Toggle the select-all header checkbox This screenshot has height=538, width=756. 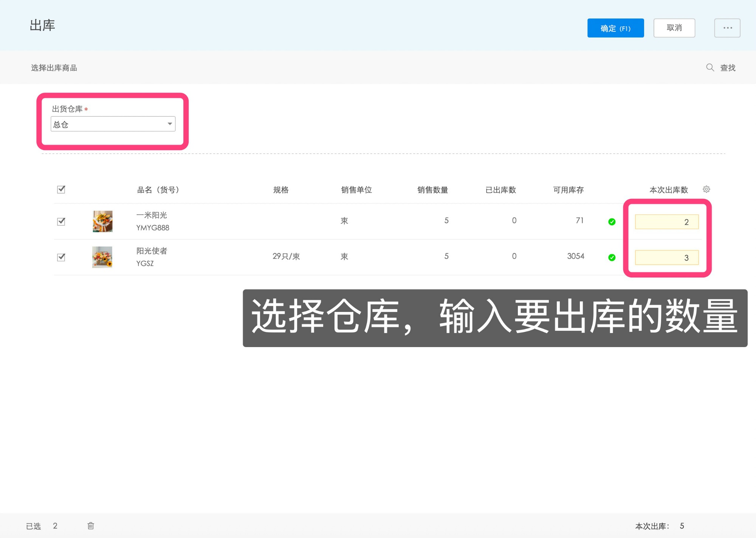[x=61, y=189]
